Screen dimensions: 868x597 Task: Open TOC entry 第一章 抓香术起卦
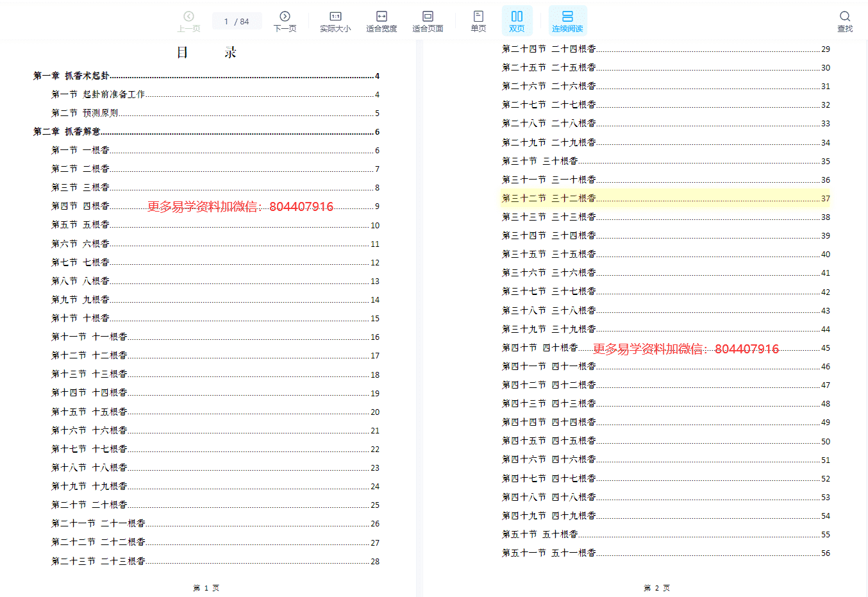[72, 76]
